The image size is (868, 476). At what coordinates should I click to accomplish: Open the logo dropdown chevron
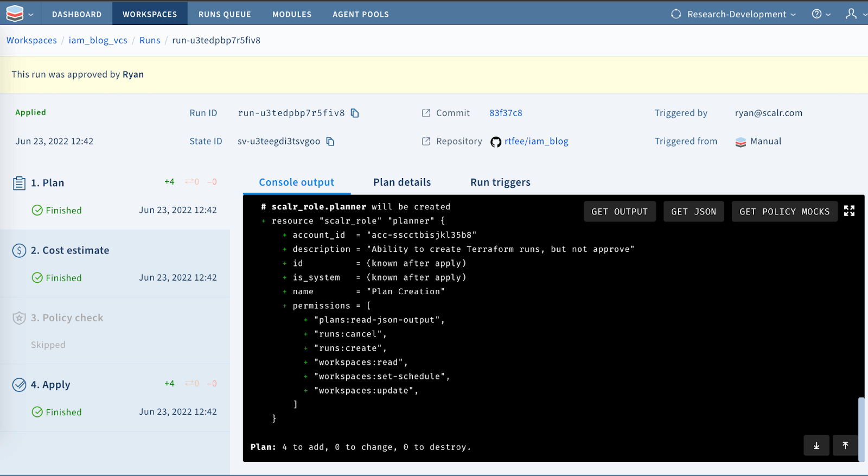click(31, 15)
